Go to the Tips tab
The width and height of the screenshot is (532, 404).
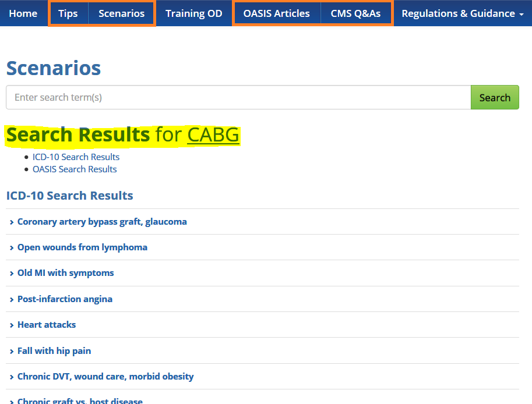68,13
